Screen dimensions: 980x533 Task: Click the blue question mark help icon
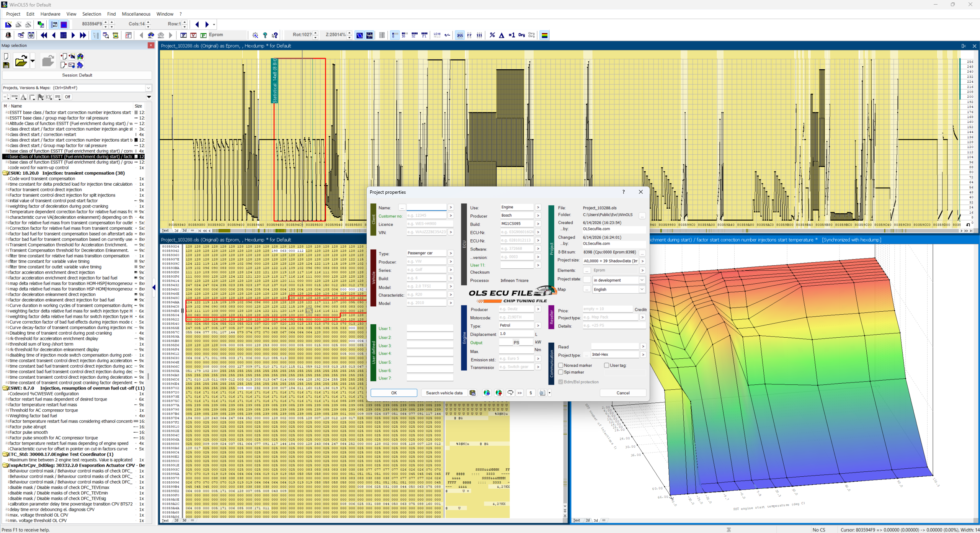coord(265,35)
